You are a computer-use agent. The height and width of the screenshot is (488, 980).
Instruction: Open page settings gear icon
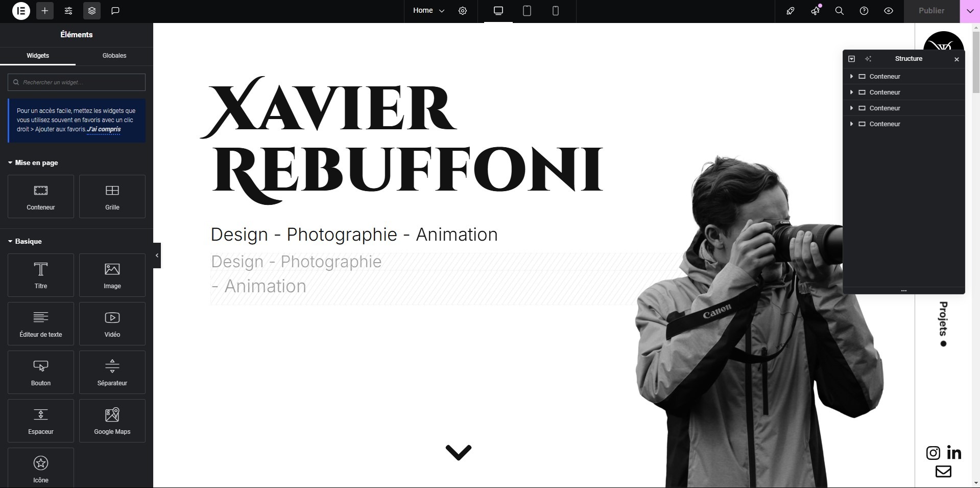click(x=463, y=11)
